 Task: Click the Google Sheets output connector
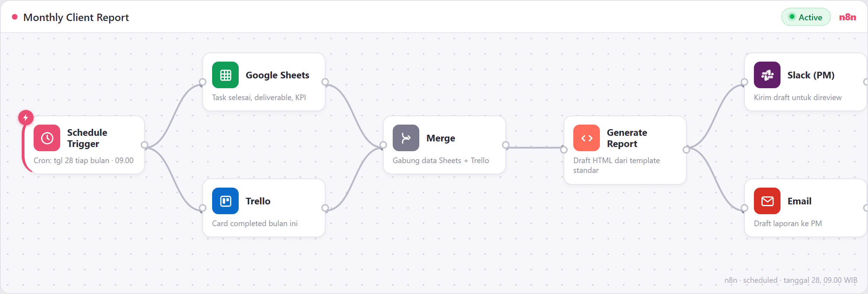click(325, 82)
